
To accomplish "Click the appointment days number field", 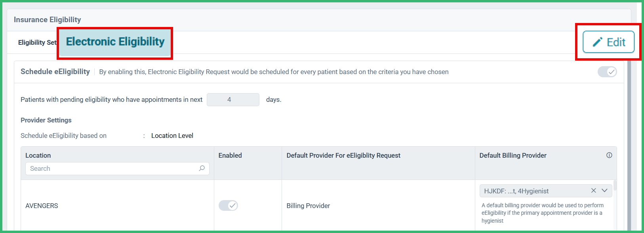I will (233, 99).
